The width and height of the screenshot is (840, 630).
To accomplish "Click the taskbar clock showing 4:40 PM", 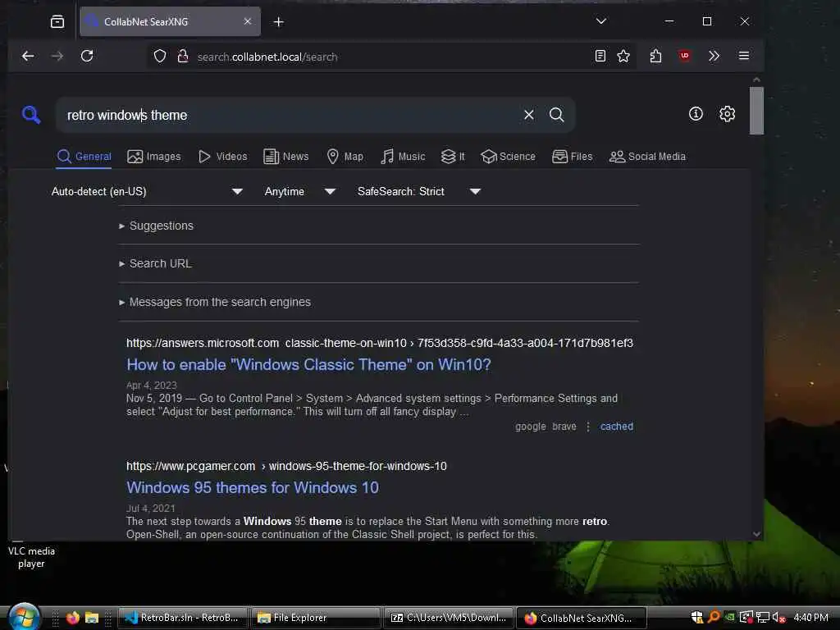I will click(810, 617).
